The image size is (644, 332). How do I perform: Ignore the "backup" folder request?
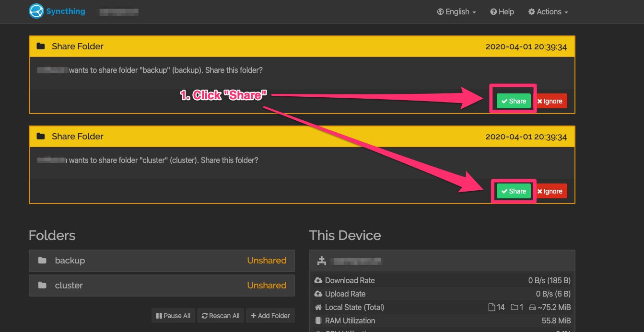click(550, 101)
